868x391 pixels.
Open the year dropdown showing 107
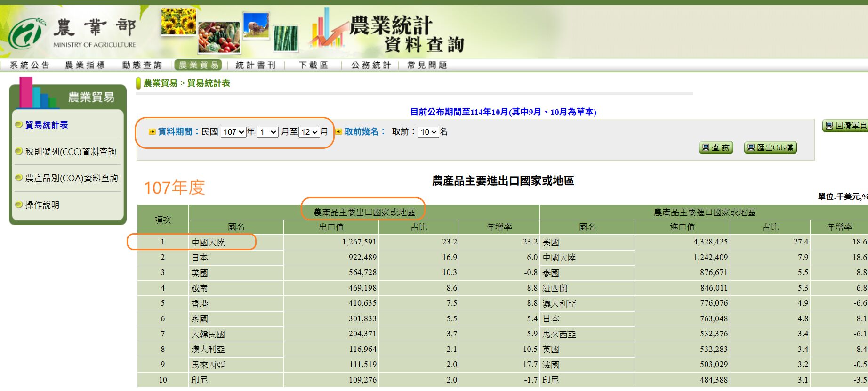(233, 132)
